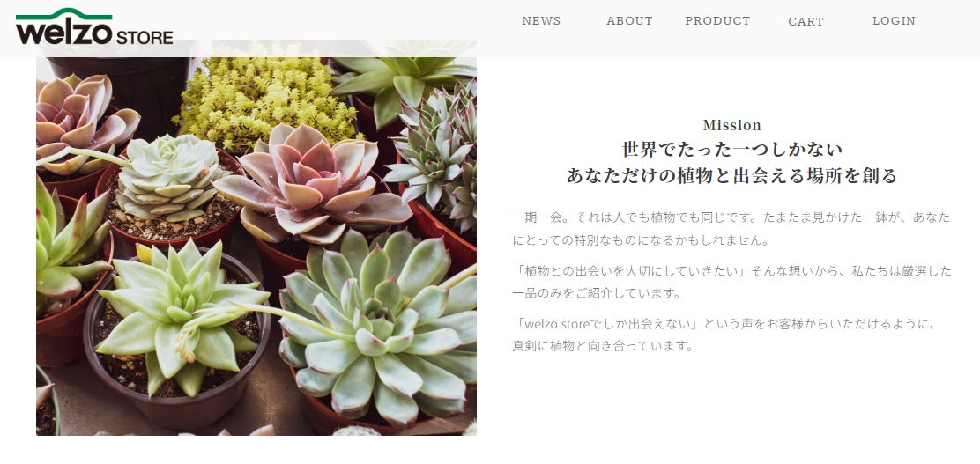This screenshot has width=980, height=464.
Task: Click the green roof mark above welzo
Action: 63,14
